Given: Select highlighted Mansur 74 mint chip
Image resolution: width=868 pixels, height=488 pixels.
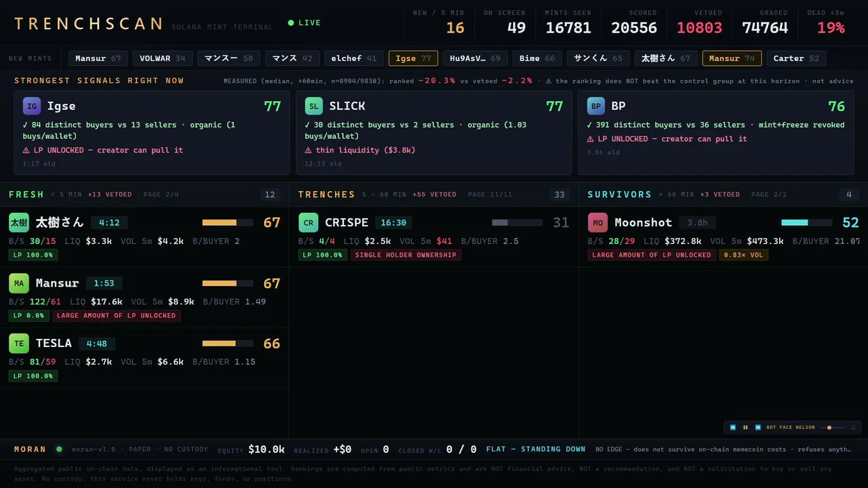Looking at the screenshot, I should click(x=732, y=58).
